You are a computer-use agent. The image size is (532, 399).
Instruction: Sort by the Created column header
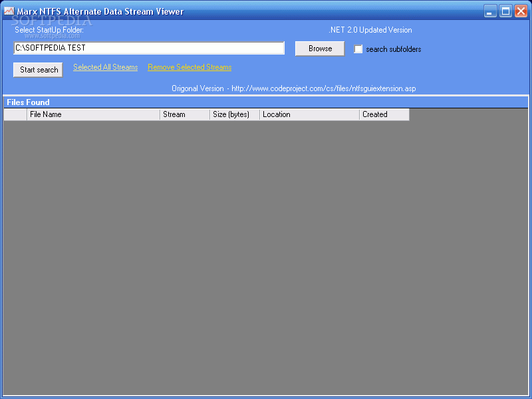click(384, 114)
